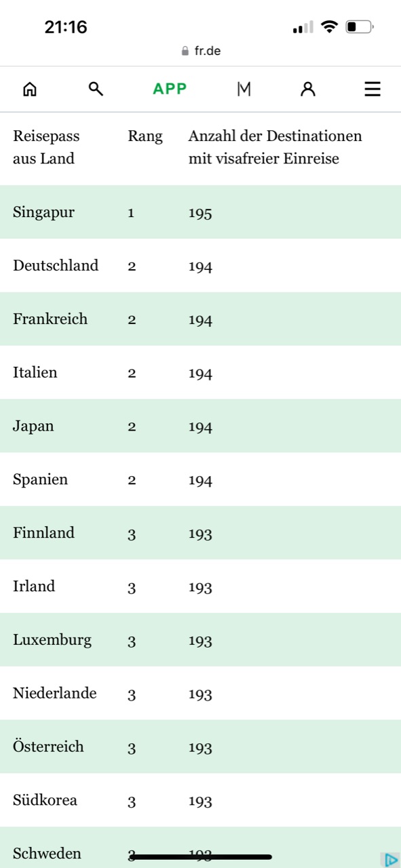Tap the Wi-Fi status icon
Screen dimensions: 401x868
[330, 27]
